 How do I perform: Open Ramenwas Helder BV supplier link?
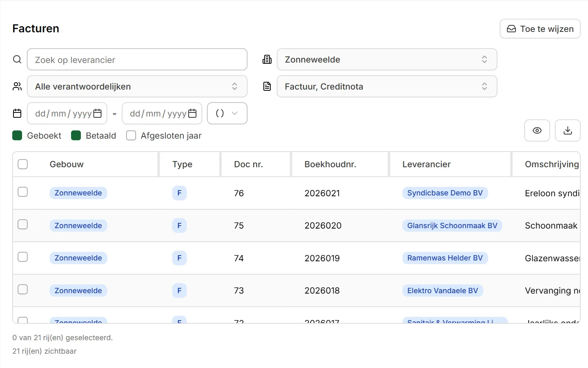[445, 258]
